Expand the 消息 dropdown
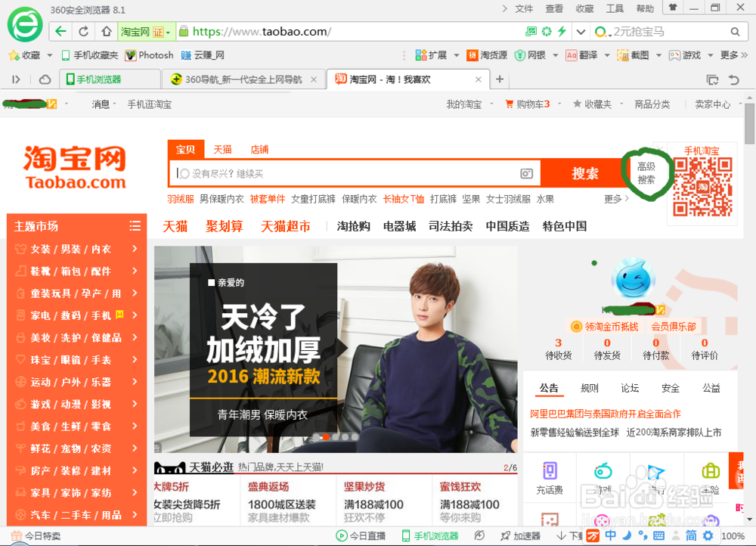Viewport: 756px width, 546px height. [115, 104]
